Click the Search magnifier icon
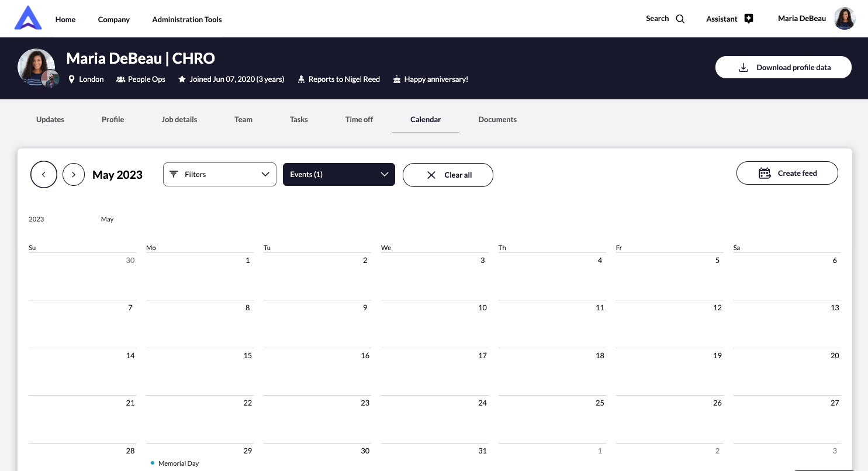This screenshot has width=868, height=471. click(680, 19)
